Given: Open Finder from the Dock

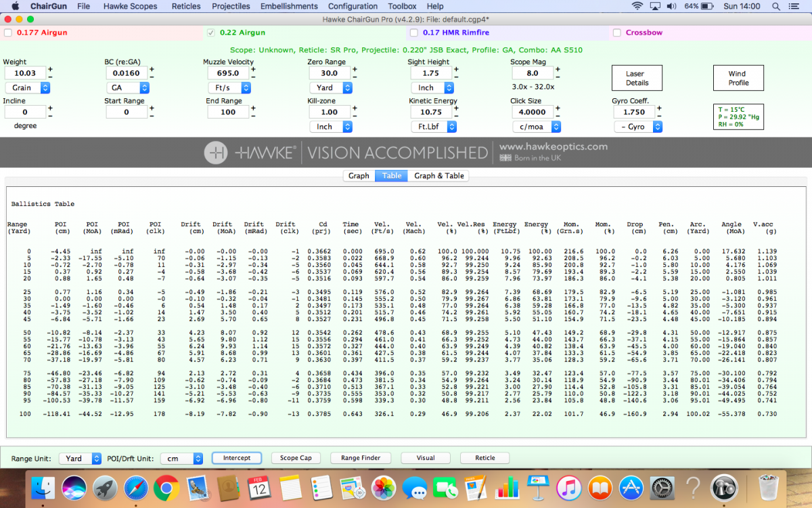Looking at the screenshot, I should (x=45, y=487).
